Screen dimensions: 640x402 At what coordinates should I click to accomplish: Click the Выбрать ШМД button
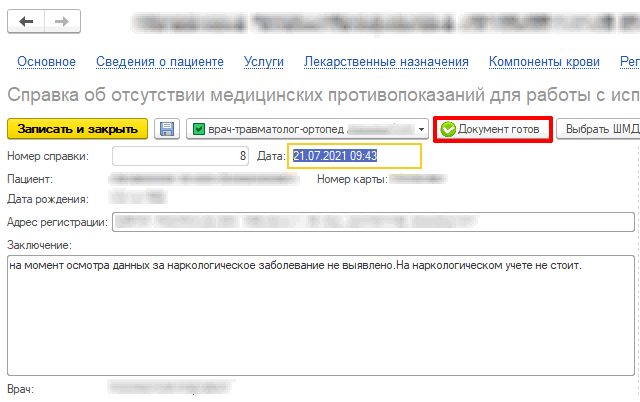click(599, 129)
